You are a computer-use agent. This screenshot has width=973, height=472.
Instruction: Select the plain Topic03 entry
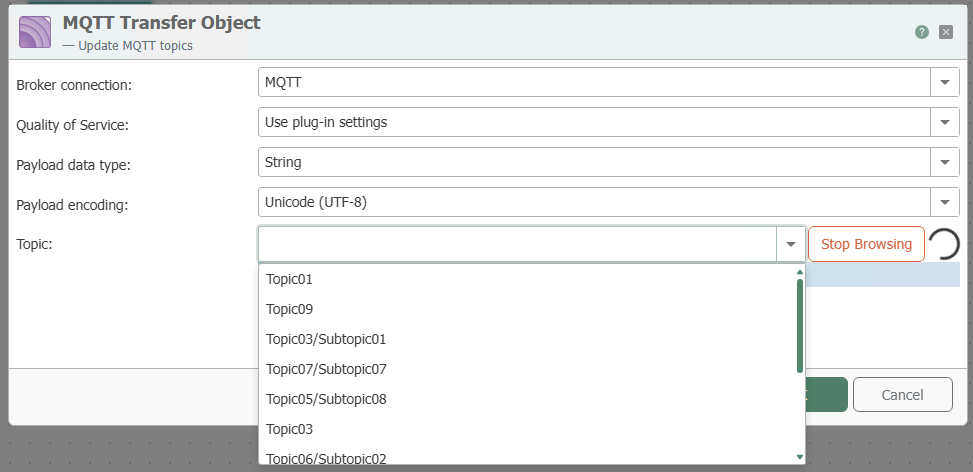pyautogui.click(x=527, y=429)
